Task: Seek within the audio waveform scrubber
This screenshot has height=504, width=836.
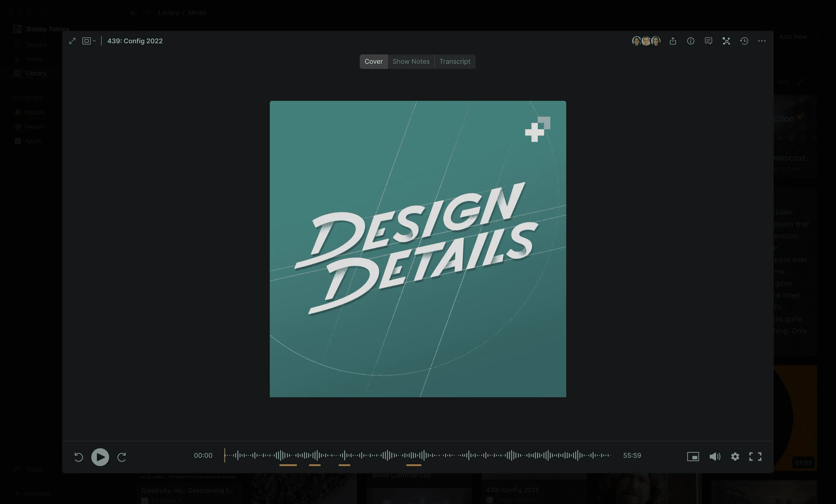Action: [x=417, y=455]
